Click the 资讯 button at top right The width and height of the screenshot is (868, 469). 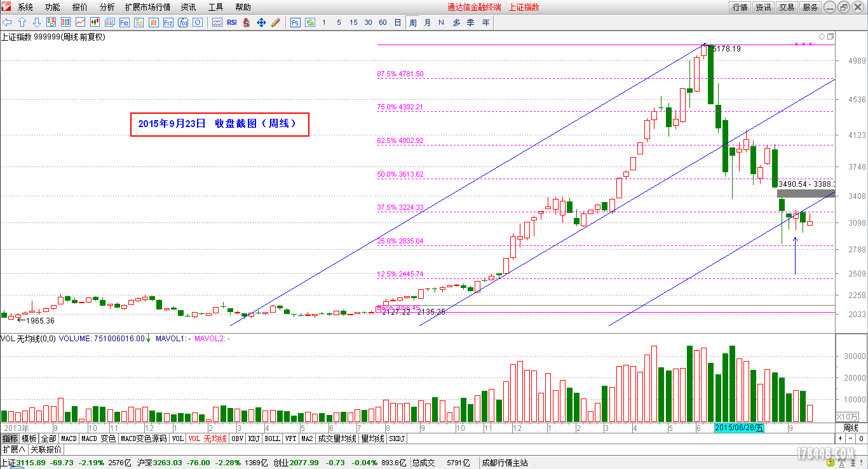coord(763,7)
